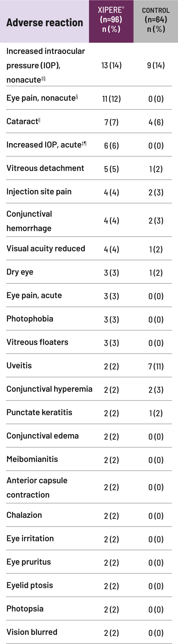Viewport: 178px width, 644px height.
Task: Select the Meibomianitis row label
Action: pyautogui.click(x=32, y=459)
